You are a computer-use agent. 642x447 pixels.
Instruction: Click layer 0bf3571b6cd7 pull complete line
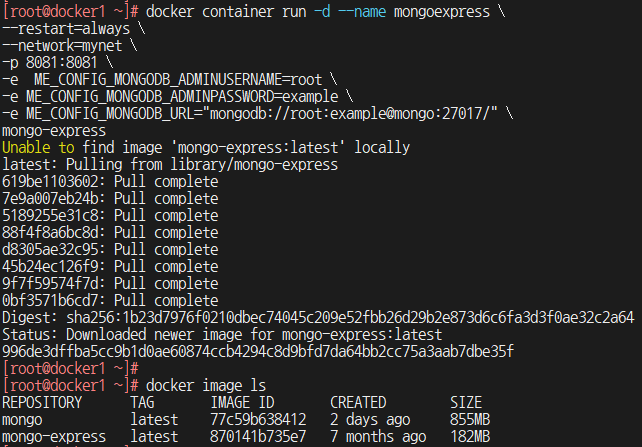110,300
